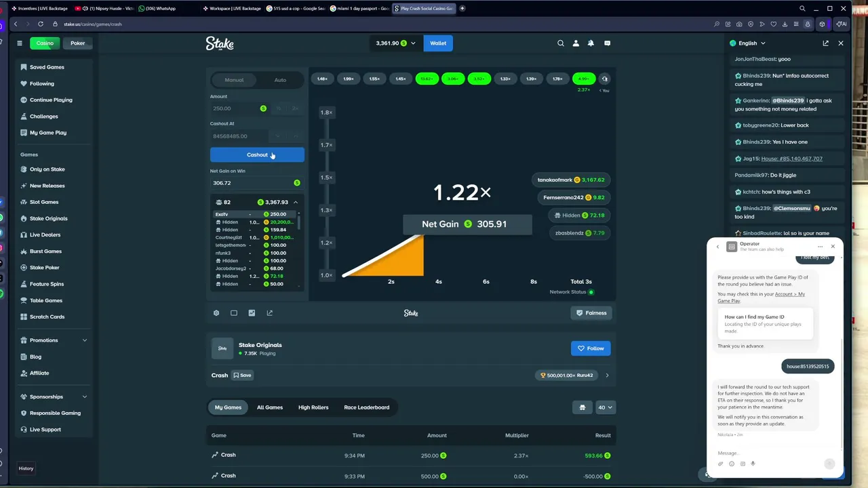
Task: Open GIF picker in support chat
Action: point(743,464)
